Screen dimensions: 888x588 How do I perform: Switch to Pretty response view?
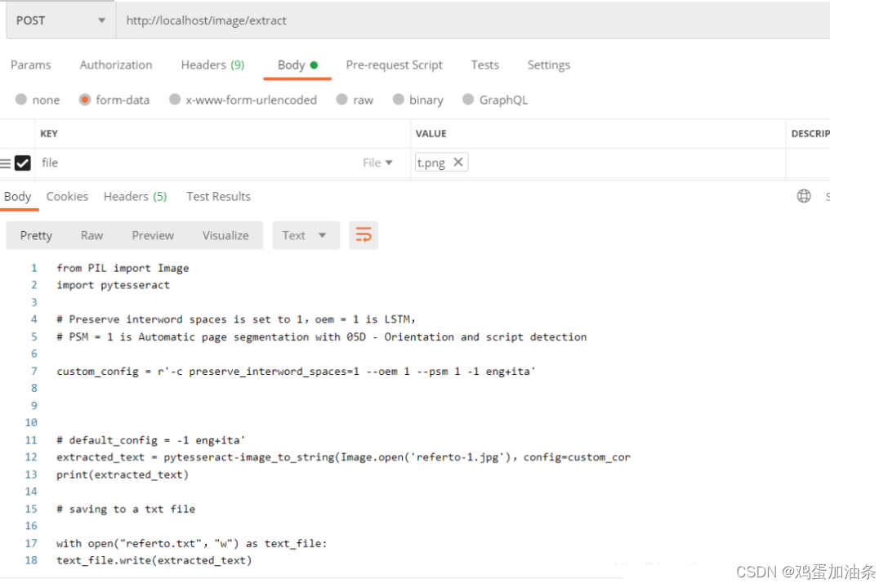click(36, 235)
